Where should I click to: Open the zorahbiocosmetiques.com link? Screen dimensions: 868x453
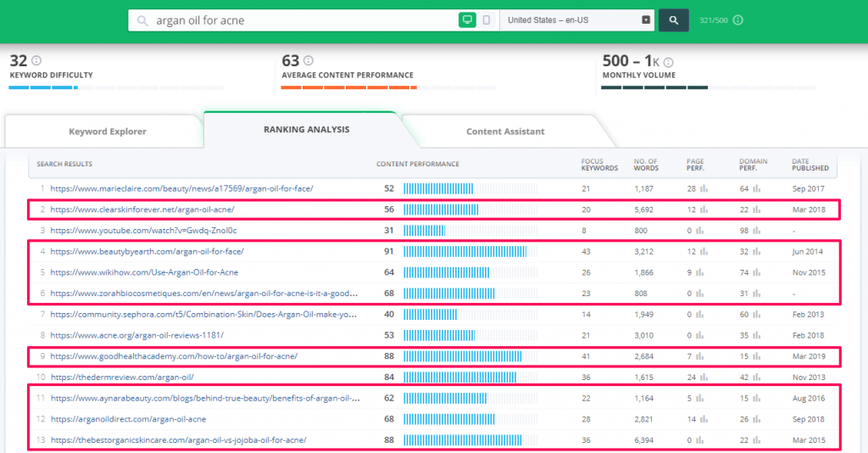click(203, 294)
